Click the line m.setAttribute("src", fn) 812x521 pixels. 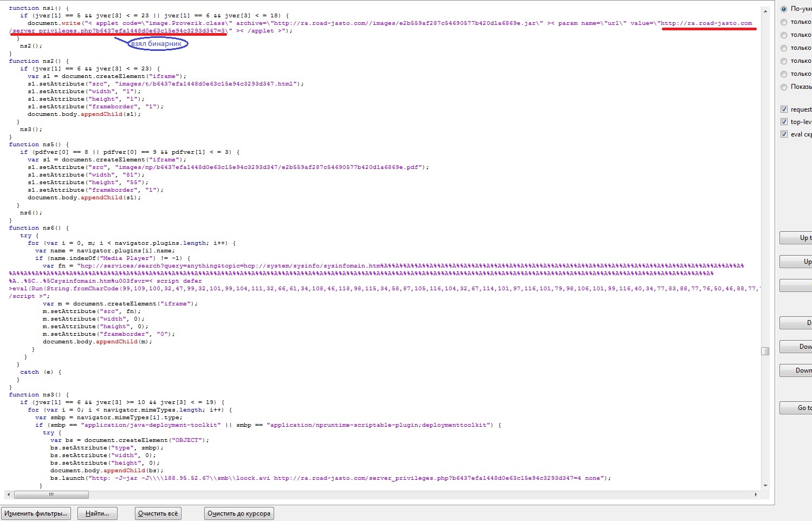point(92,311)
